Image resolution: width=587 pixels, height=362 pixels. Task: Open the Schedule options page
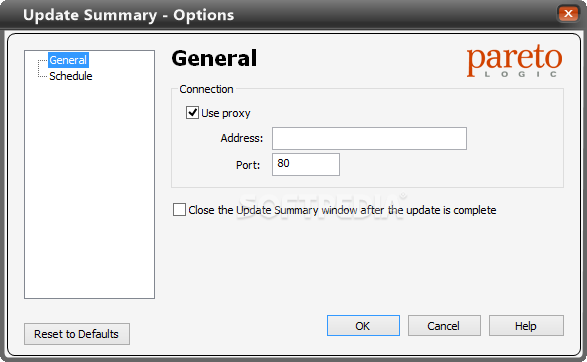(71, 76)
